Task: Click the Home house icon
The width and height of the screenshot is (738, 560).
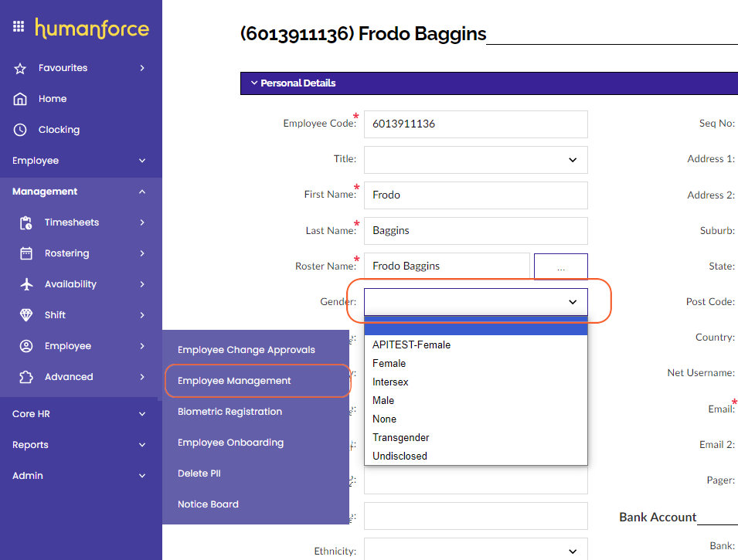Action: [21, 99]
